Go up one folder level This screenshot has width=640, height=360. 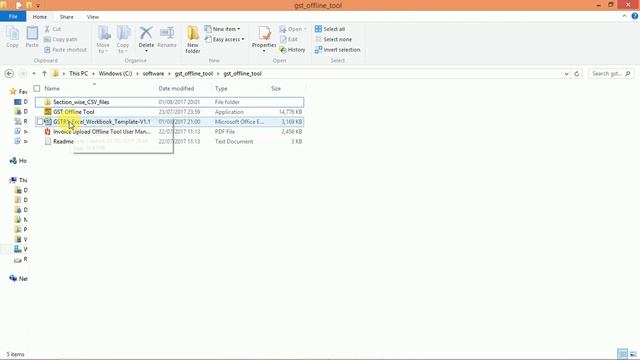(x=44, y=74)
